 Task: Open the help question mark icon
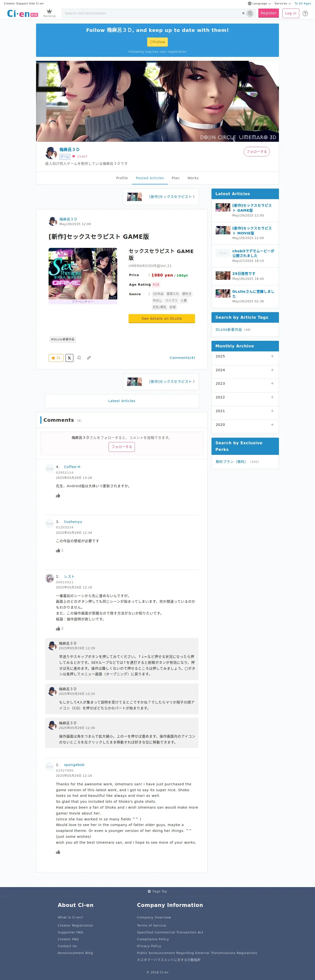(x=305, y=13)
